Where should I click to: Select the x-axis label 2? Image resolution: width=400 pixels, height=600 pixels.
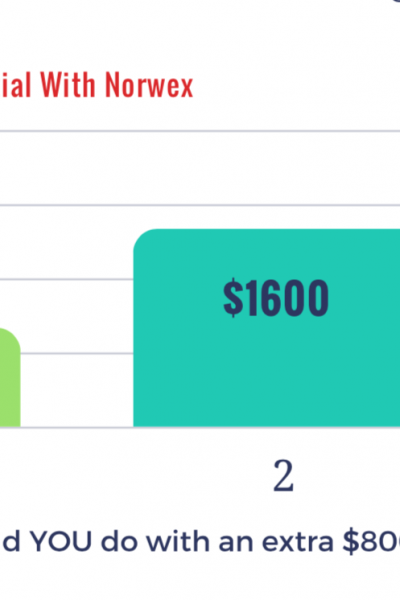[x=283, y=476]
